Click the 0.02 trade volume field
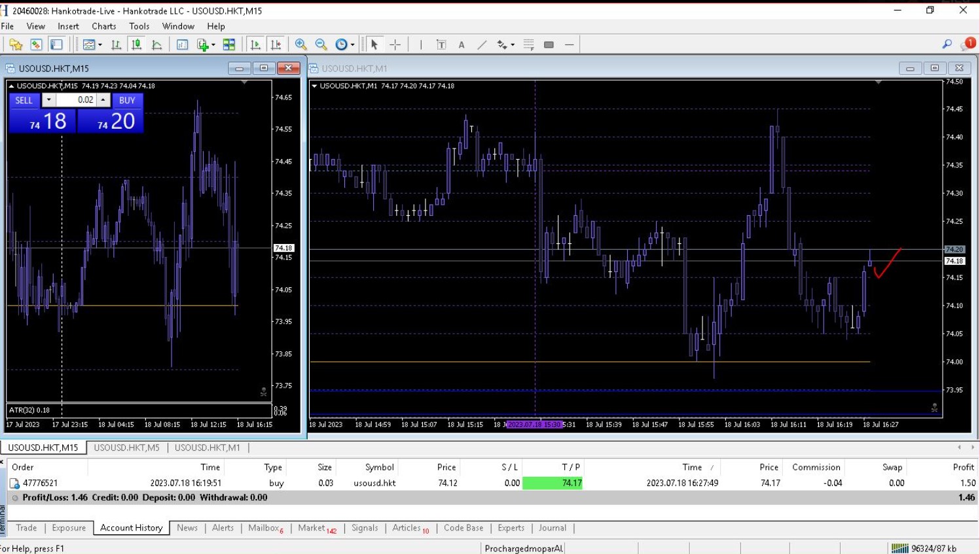The image size is (980, 554). tap(77, 100)
